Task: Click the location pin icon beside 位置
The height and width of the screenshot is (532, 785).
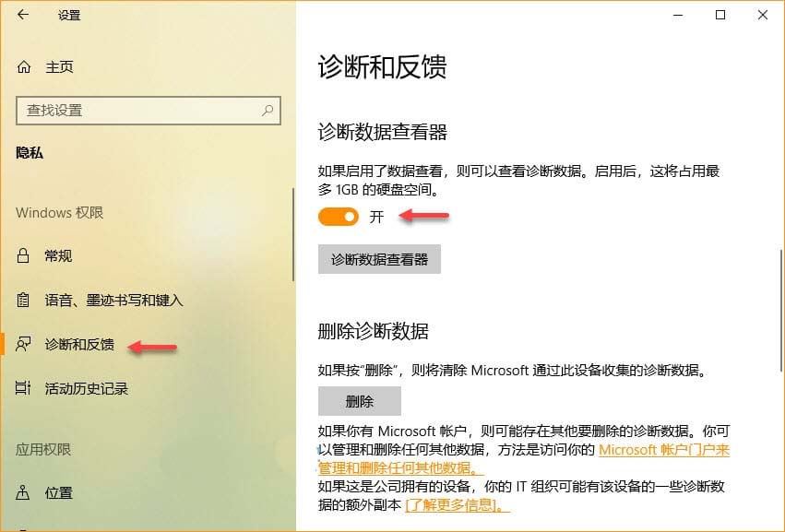Action: (23, 492)
